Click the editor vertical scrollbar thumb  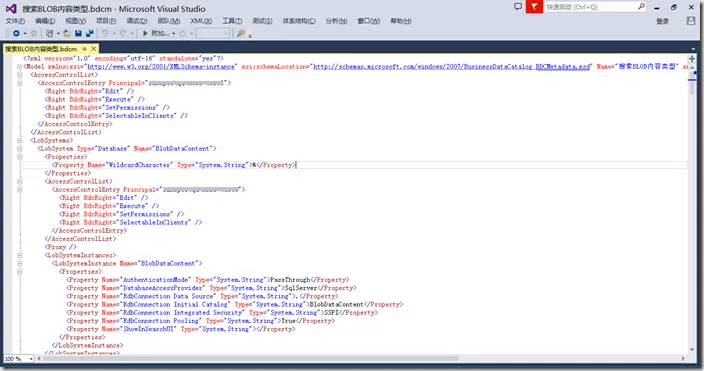point(692,82)
